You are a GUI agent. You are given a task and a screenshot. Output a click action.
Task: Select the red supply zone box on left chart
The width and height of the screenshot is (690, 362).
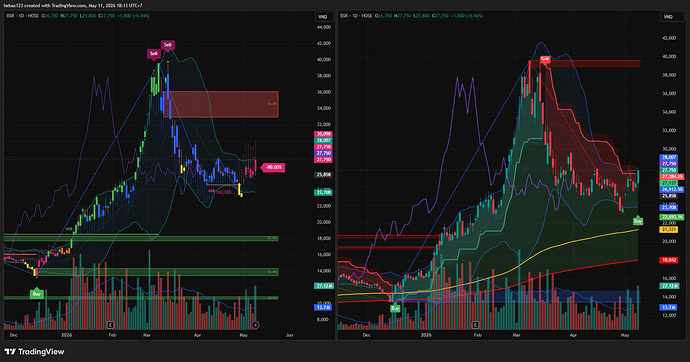coord(220,104)
